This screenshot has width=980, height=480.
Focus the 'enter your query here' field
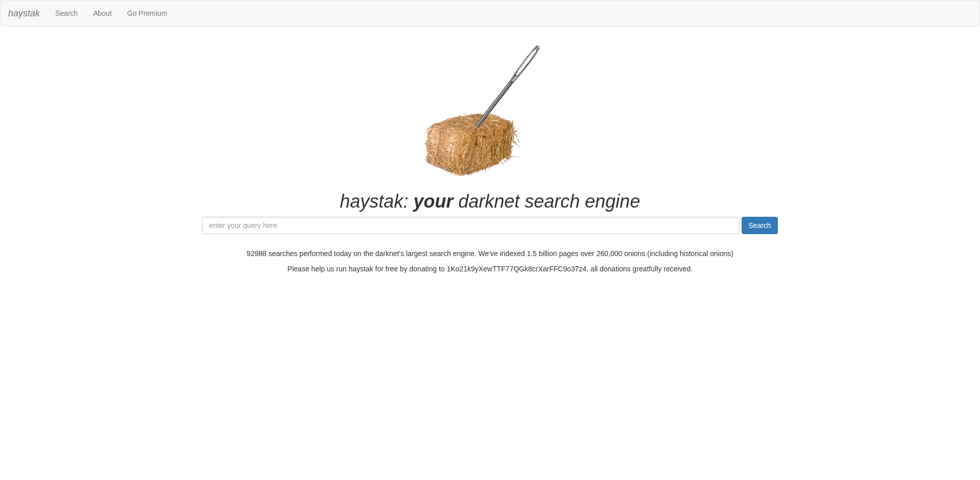(x=470, y=225)
